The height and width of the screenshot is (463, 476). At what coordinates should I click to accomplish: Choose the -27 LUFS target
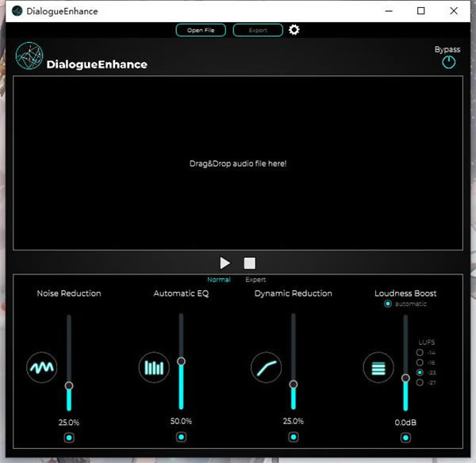pos(420,382)
